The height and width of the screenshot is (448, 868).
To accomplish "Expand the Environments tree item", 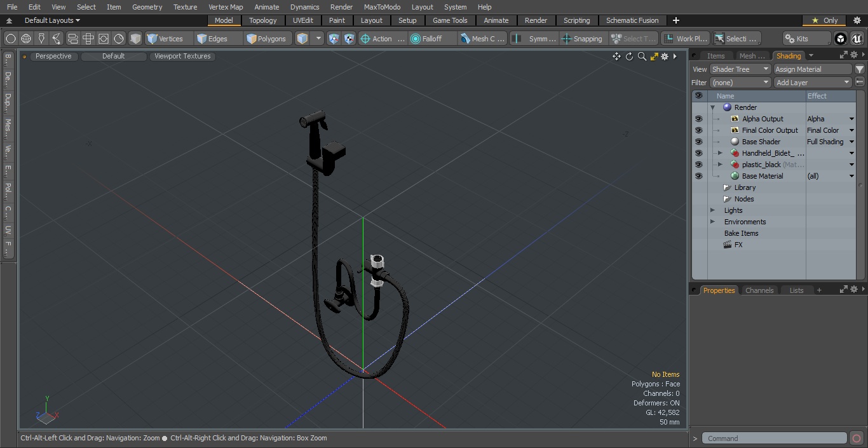I will click(713, 222).
